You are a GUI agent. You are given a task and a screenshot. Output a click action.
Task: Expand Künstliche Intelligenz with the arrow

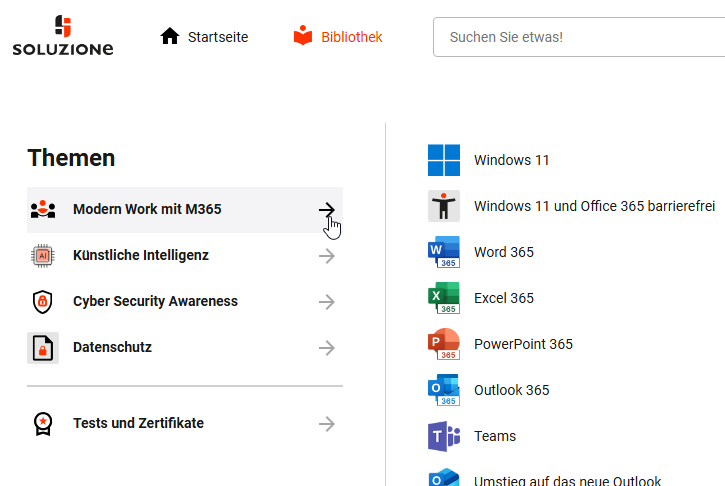[326, 256]
